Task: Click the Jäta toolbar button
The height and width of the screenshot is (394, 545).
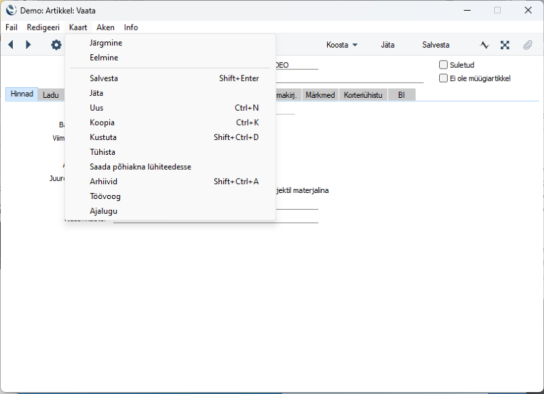Action: click(387, 45)
